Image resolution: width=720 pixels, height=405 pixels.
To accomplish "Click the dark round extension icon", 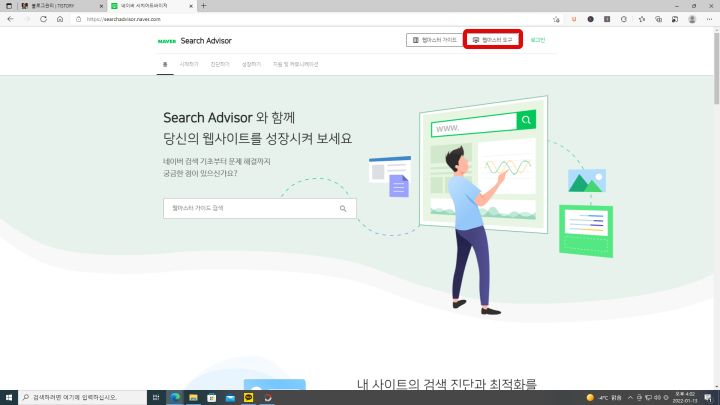I will 591,19.
